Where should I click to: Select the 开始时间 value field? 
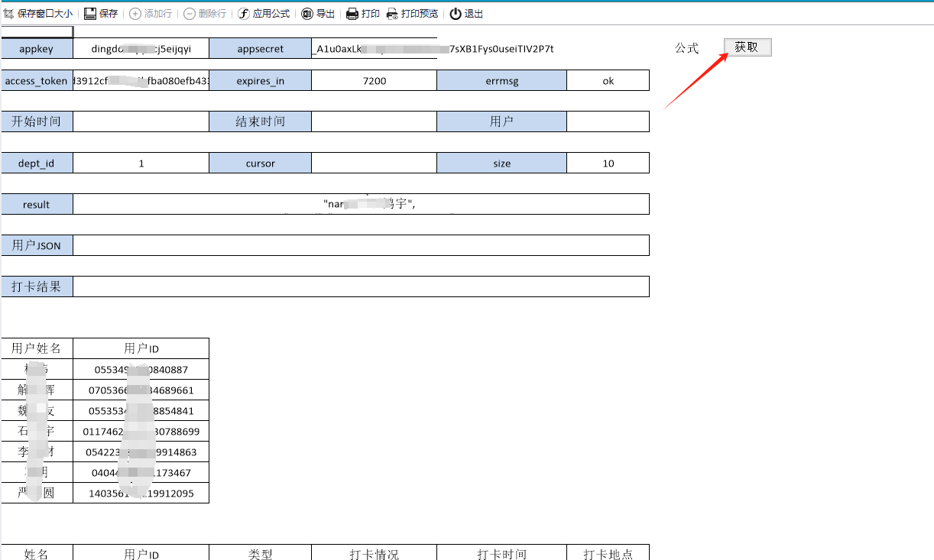coord(141,121)
